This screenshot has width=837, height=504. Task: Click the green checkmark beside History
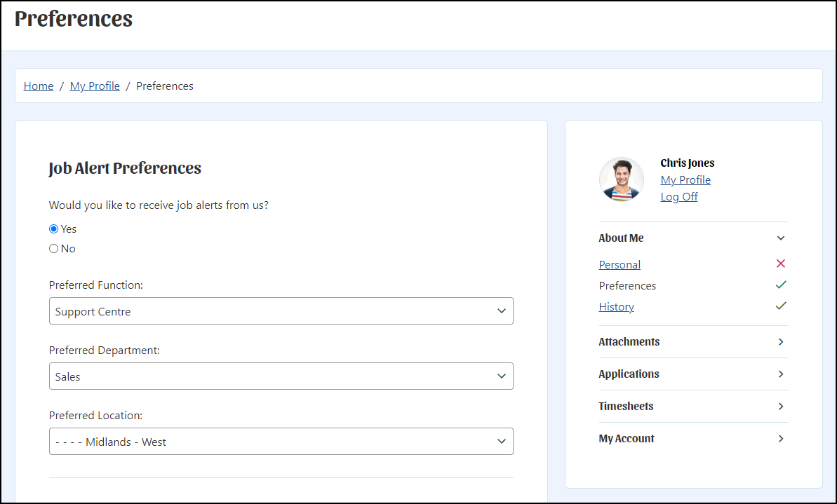click(780, 306)
